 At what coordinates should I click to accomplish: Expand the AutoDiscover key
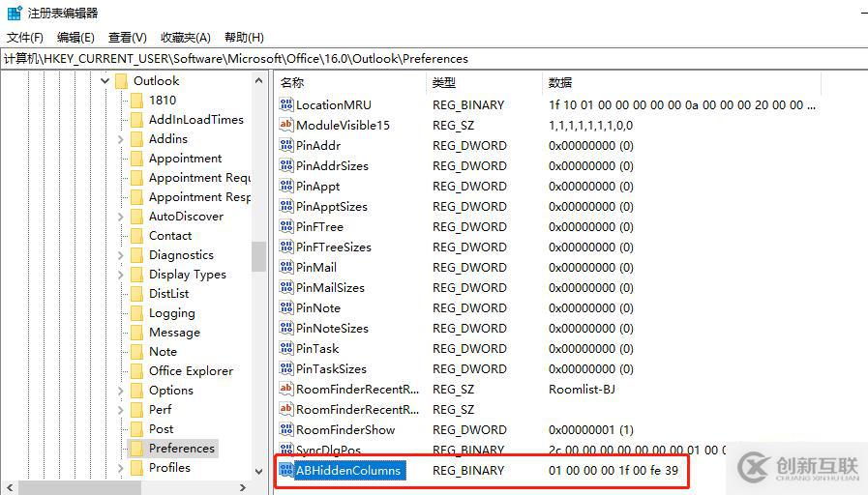coord(121,217)
